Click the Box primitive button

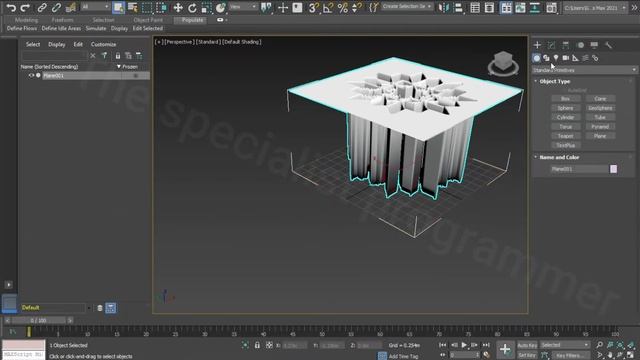pos(565,99)
